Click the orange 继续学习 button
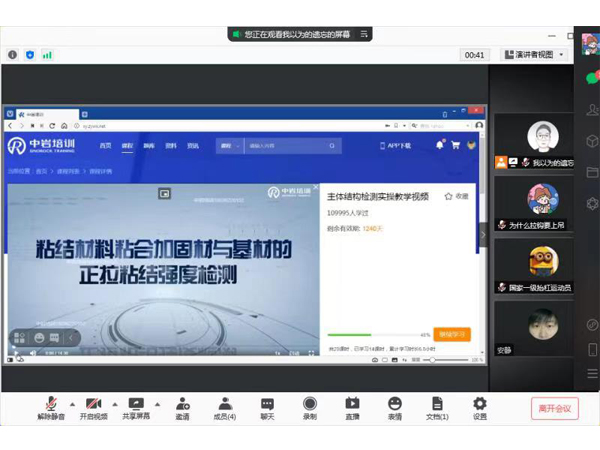Viewport: 600px width, 450px height. pyautogui.click(x=452, y=334)
